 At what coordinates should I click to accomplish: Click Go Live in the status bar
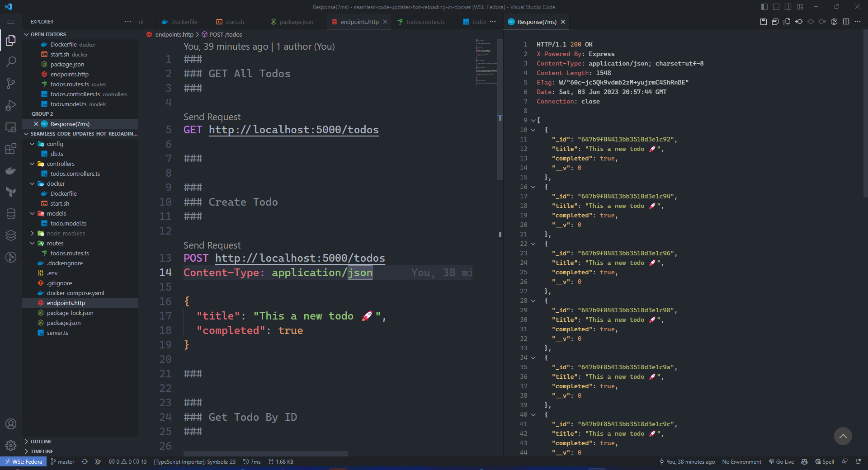pos(782,462)
